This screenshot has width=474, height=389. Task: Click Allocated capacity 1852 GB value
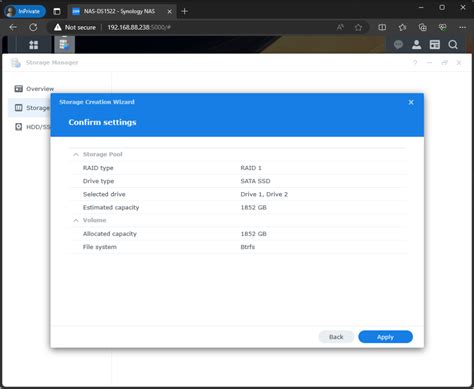[253, 234]
